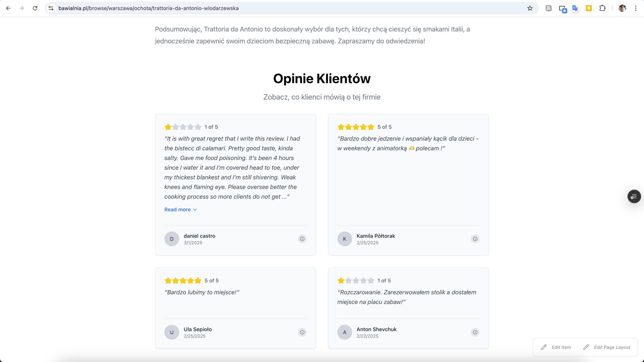Open the RSS feed extension icon
Image resolution: width=644 pixels, height=362 pixels.
(549, 8)
